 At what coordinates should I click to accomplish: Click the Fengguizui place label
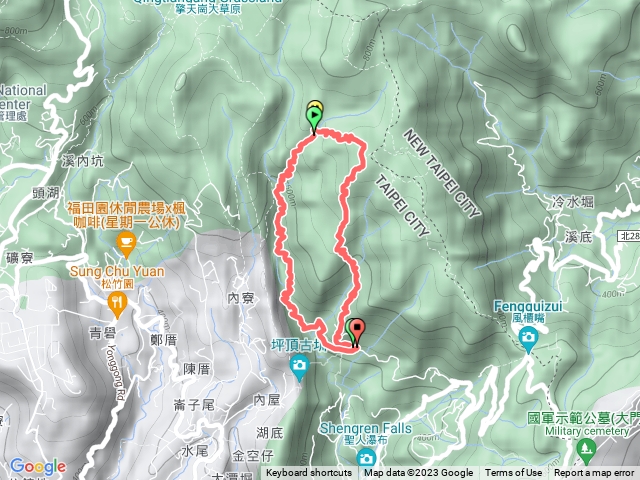coord(528,306)
